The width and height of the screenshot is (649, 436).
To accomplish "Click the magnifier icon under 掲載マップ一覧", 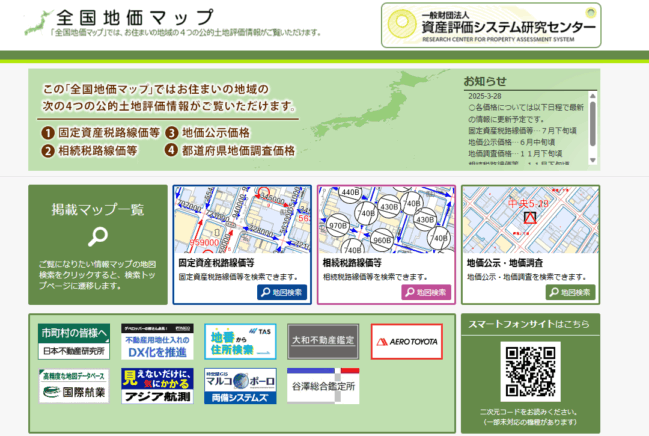I will point(98,237).
